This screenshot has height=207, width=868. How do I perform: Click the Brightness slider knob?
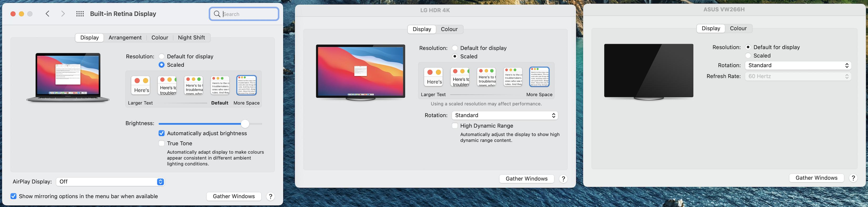pyautogui.click(x=245, y=124)
